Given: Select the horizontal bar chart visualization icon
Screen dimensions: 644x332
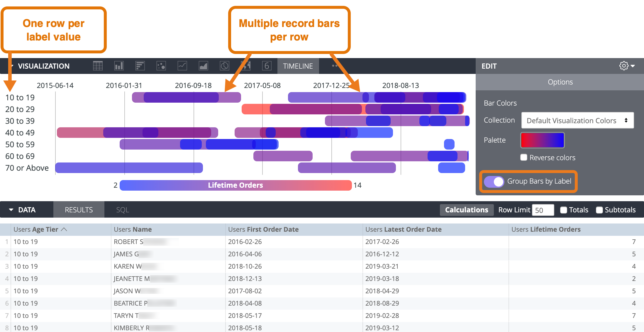Looking at the screenshot, I should (140, 66).
